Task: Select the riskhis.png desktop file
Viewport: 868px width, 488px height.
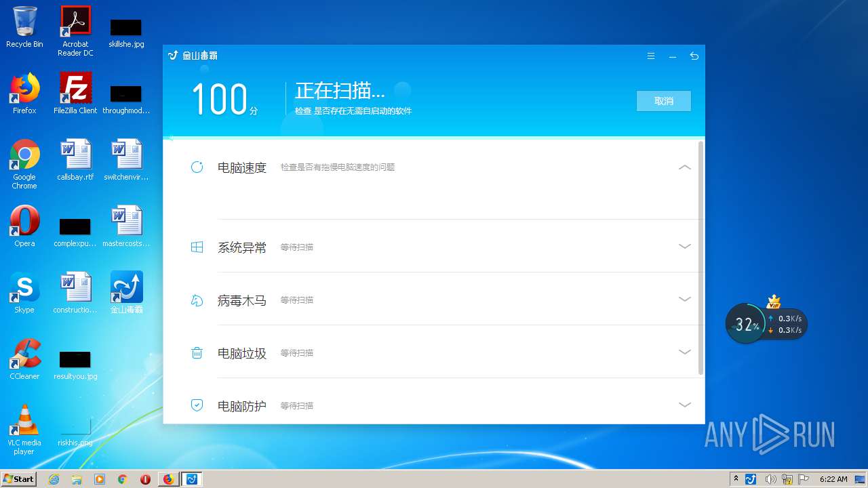Action: pos(75,431)
